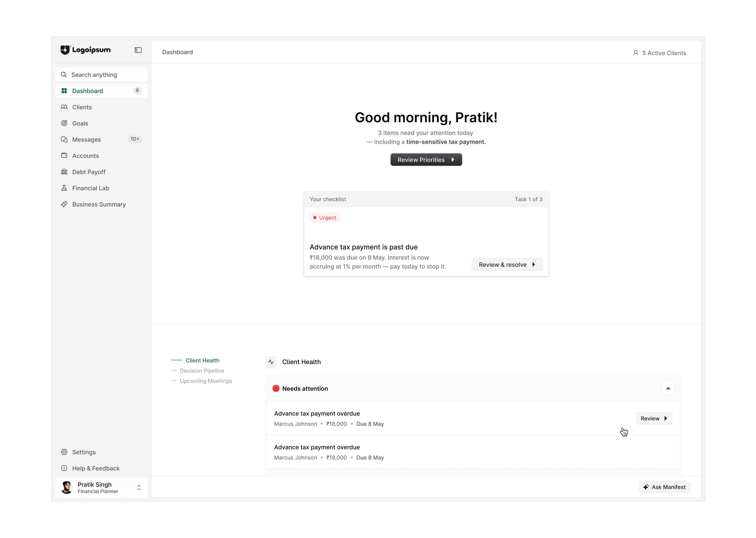Click the 5 Active Clients label
This screenshot has height=538, width=756.
[x=664, y=53]
